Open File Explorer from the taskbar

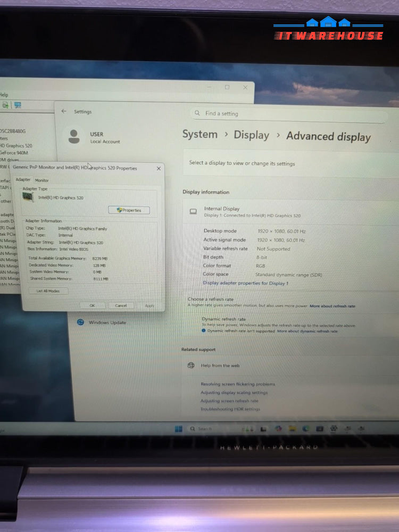(293, 429)
